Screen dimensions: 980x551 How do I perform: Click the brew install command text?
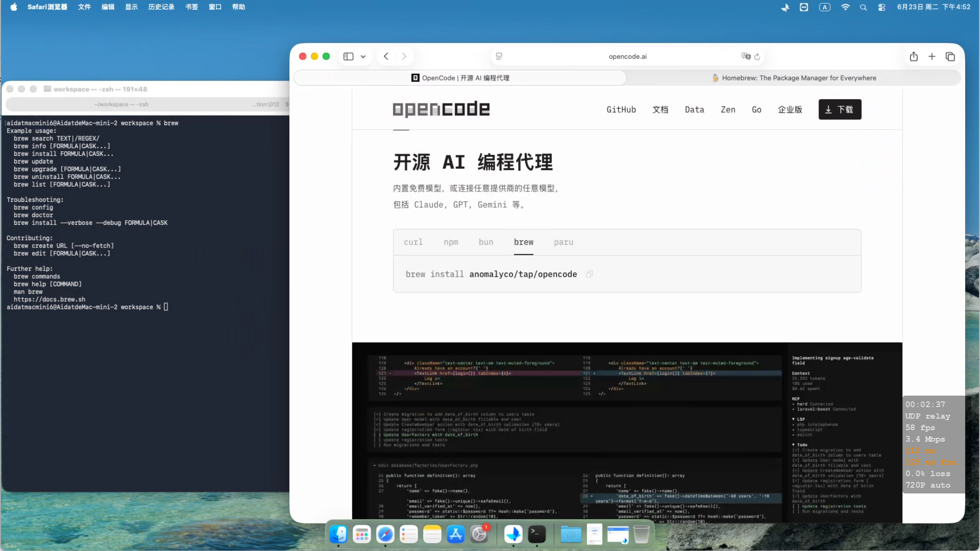point(491,274)
